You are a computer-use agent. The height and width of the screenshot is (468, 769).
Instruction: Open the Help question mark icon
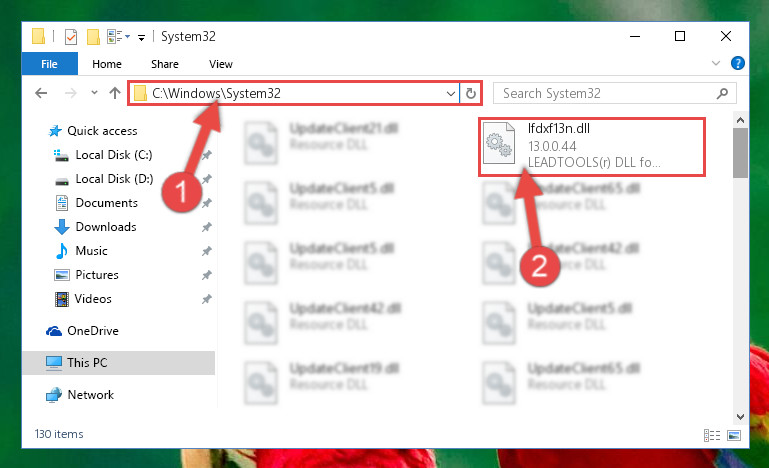point(737,63)
